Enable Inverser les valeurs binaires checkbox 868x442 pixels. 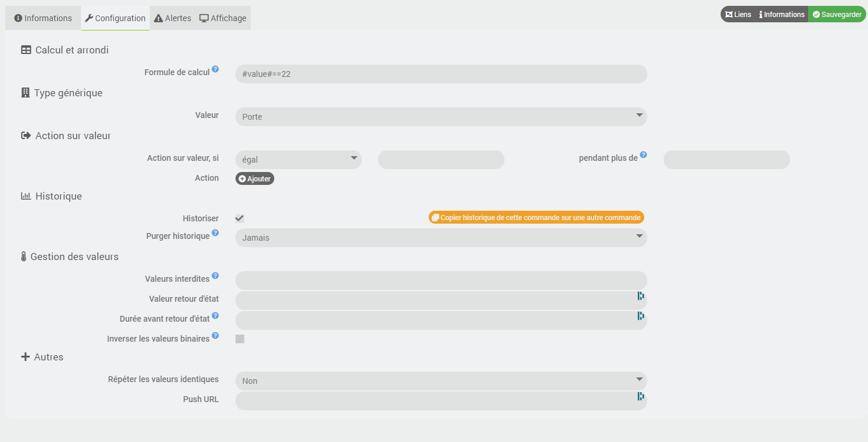[x=240, y=339]
